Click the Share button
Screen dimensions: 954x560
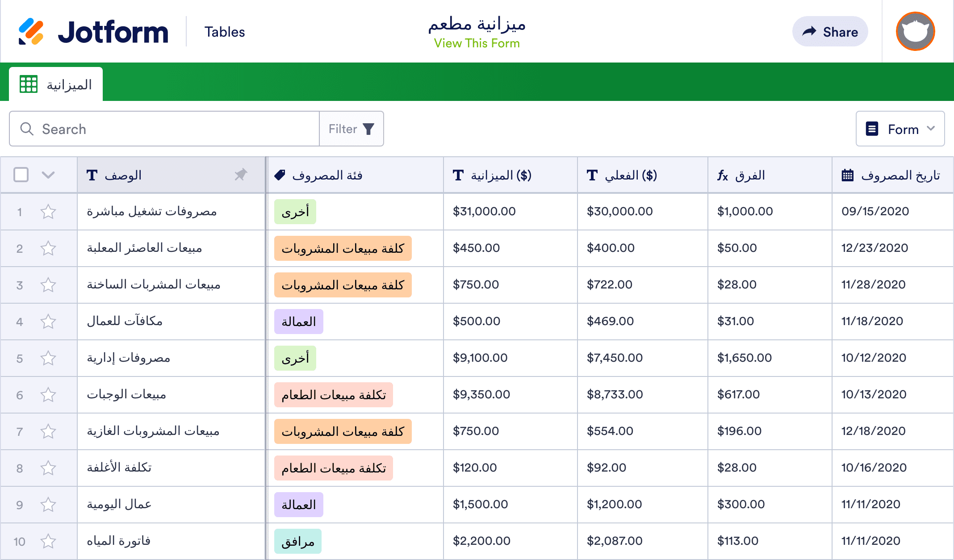click(x=830, y=32)
